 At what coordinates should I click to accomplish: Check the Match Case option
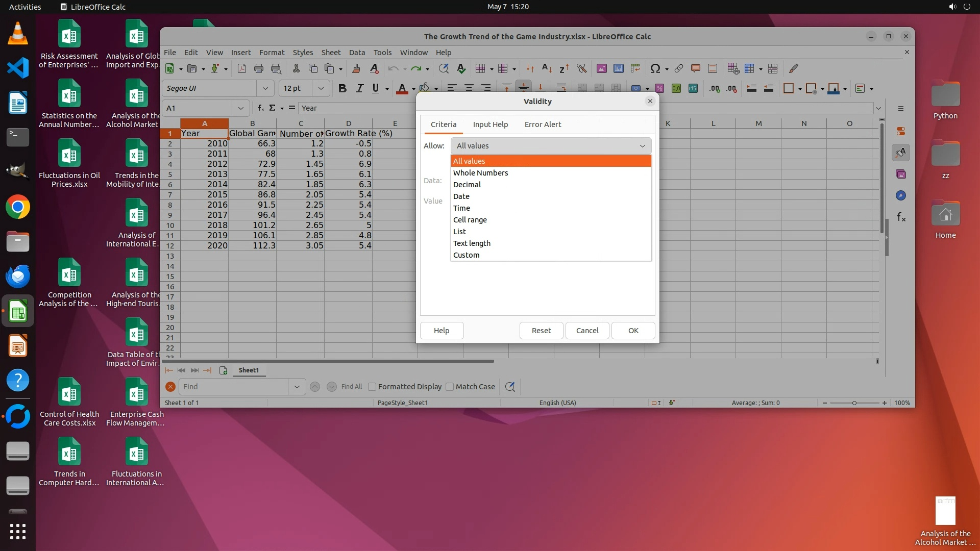tap(450, 387)
